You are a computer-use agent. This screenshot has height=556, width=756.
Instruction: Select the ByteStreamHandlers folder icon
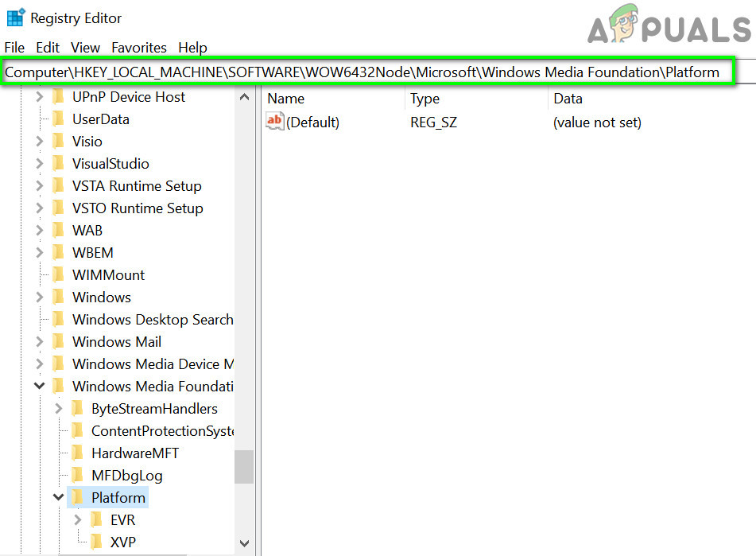tap(77, 408)
